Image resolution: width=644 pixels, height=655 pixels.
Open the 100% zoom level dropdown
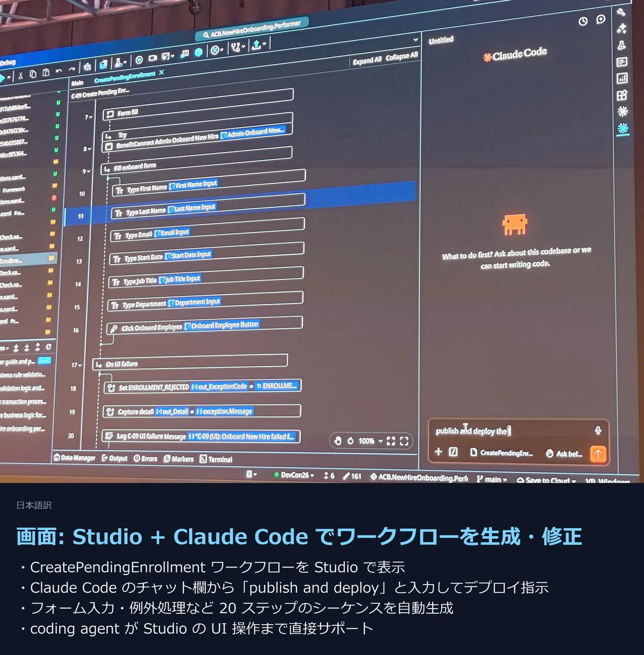click(371, 441)
